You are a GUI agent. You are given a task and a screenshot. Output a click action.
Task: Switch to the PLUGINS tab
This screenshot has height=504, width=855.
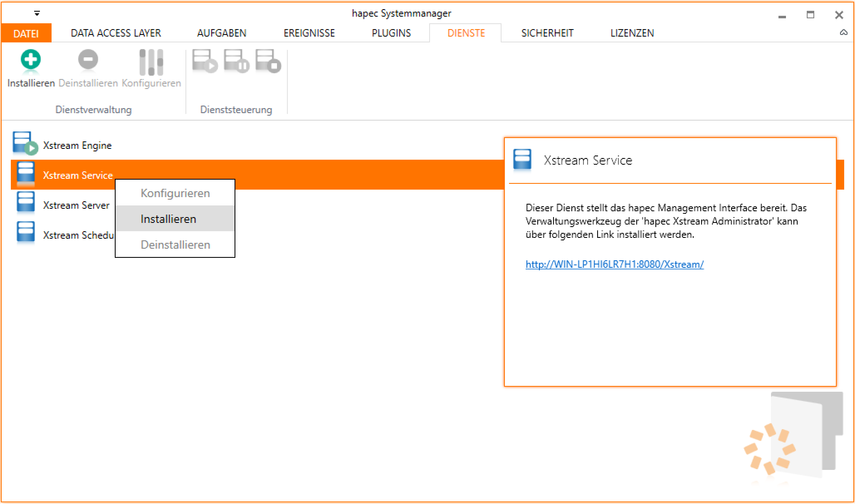click(391, 33)
